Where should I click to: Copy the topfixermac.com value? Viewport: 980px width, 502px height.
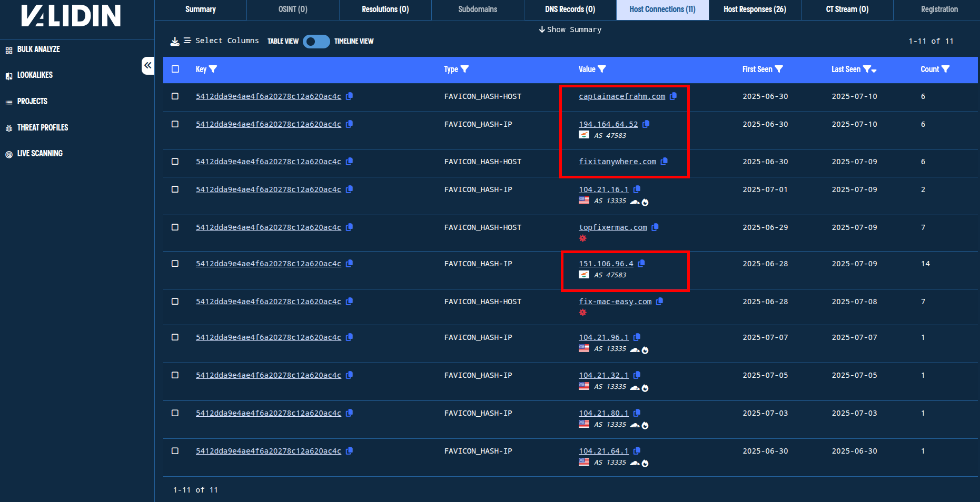[655, 227]
